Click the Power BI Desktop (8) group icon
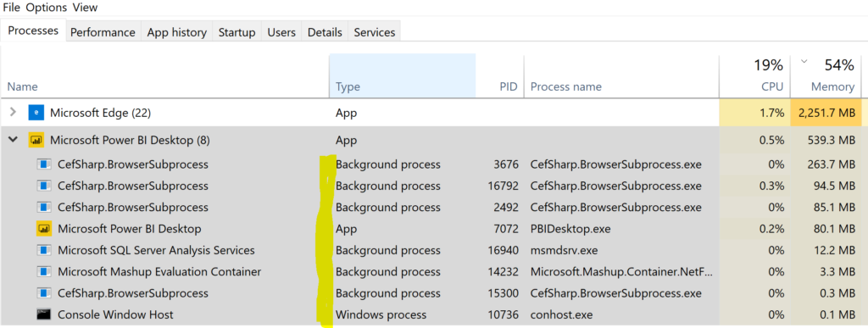The image size is (868, 328). pyautogui.click(x=36, y=140)
